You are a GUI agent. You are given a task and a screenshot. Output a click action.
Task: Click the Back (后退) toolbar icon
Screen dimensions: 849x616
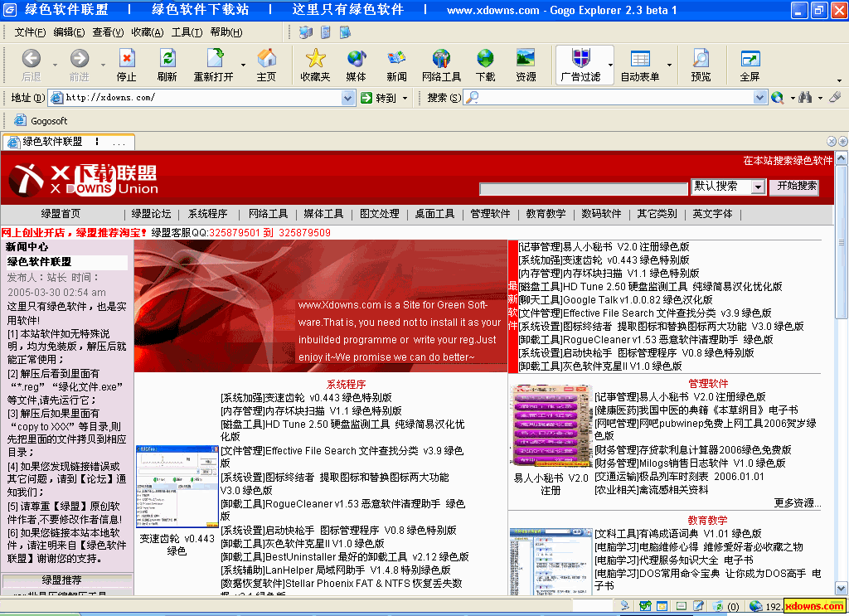[32, 59]
